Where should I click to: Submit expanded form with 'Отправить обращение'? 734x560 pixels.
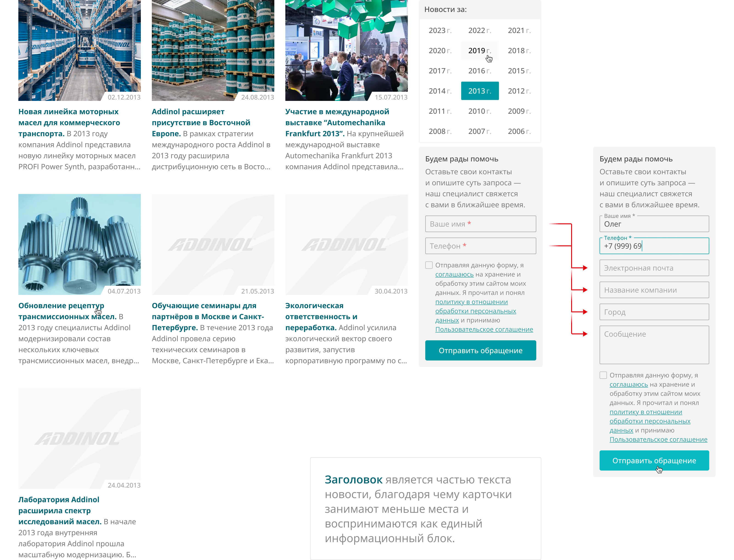(x=654, y=460)
